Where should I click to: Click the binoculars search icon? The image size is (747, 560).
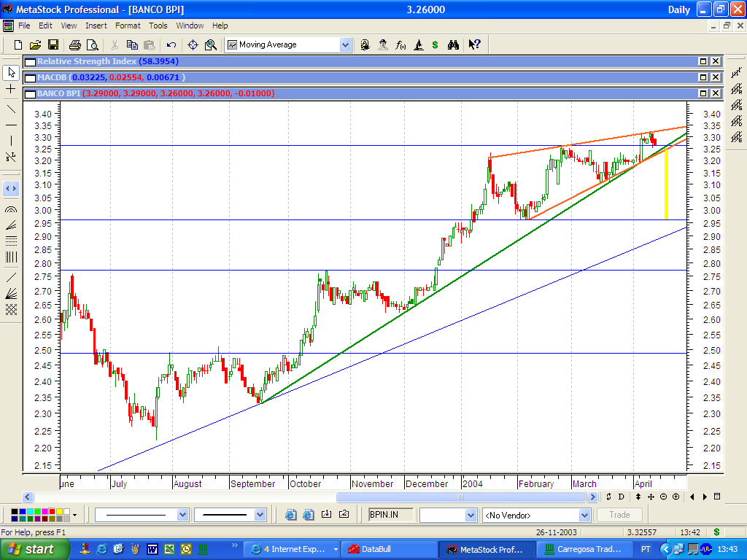(x=453, y=44)
